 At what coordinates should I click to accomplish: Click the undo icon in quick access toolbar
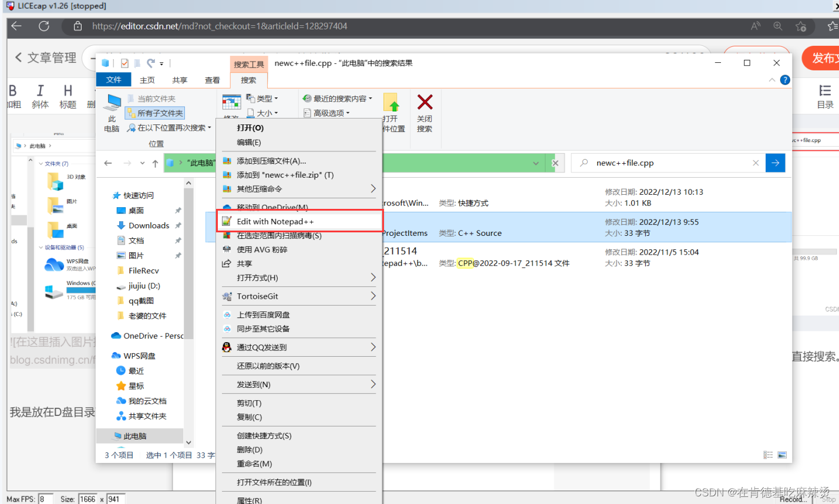click(x=151, y=63)
